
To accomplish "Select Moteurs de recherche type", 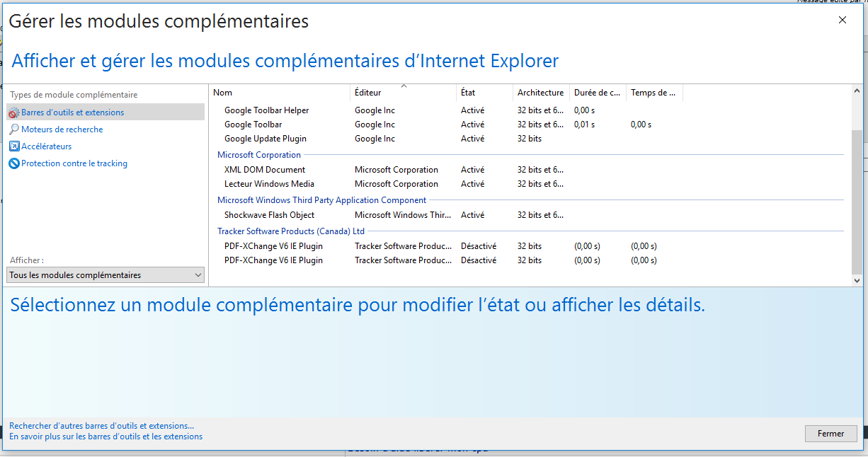I will (x=62, y=129).
